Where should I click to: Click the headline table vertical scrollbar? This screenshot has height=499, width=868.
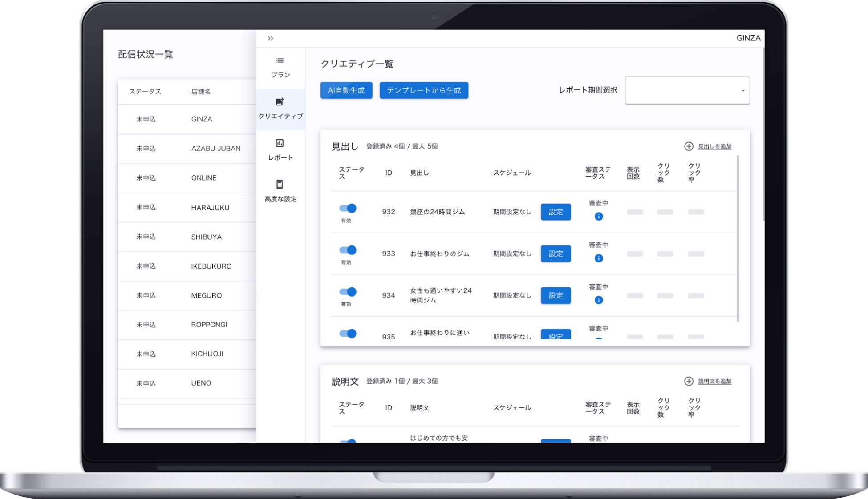pyautogui.click(x=738, y=238)
